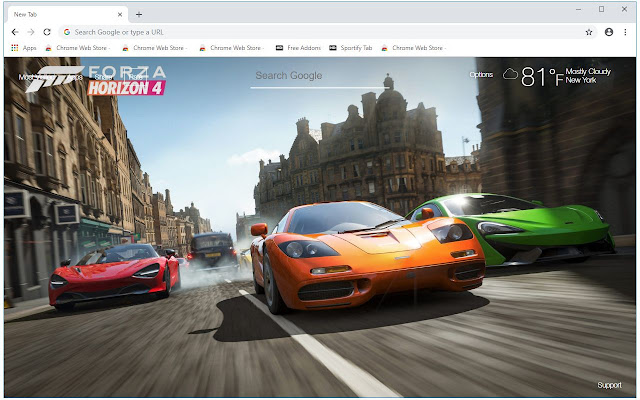
Task: Open the Apps grid shortcut
Action: pyautogui.click(x=24, y=48)
